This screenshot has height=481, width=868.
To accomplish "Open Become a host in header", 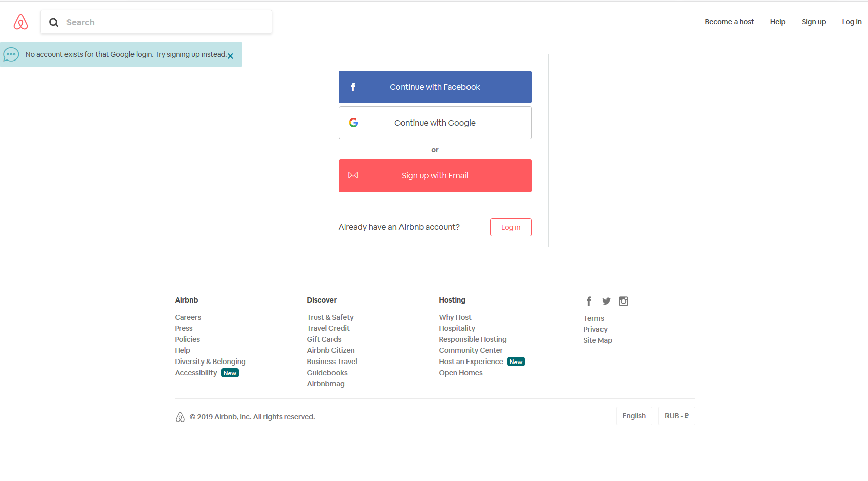I will pyautogui.click(x=729, y=22).
